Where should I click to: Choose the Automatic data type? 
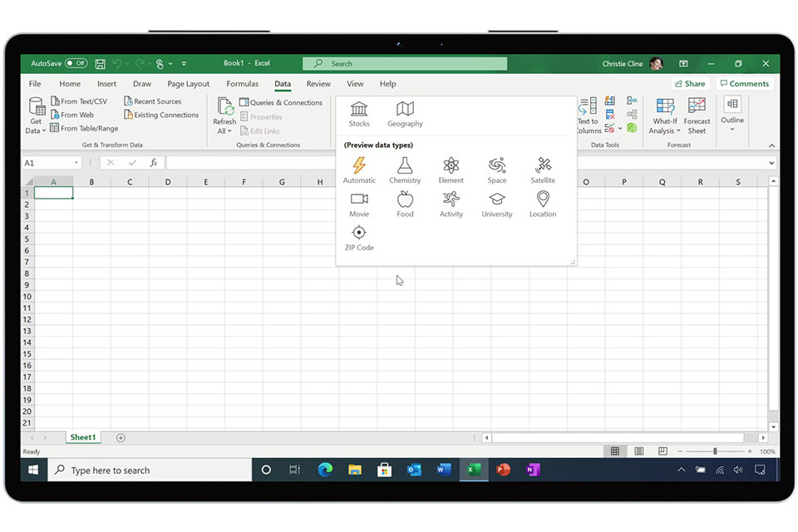click(359, 170)
